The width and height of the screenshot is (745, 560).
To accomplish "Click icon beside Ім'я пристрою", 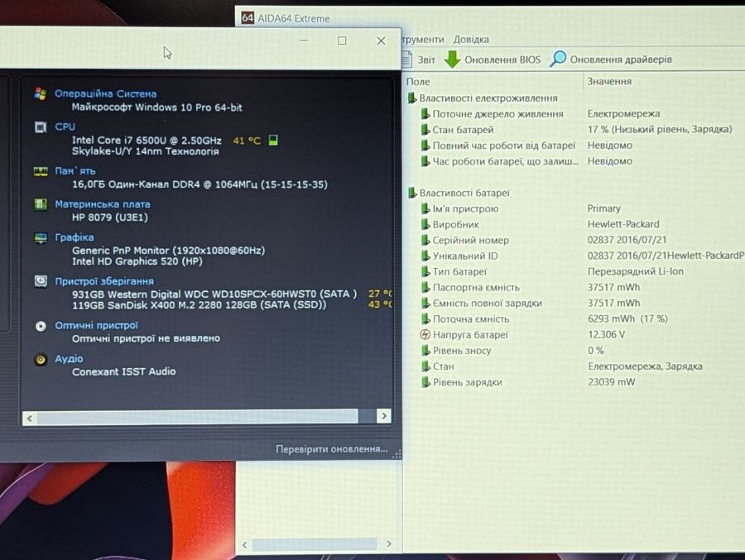I will 425,208.
